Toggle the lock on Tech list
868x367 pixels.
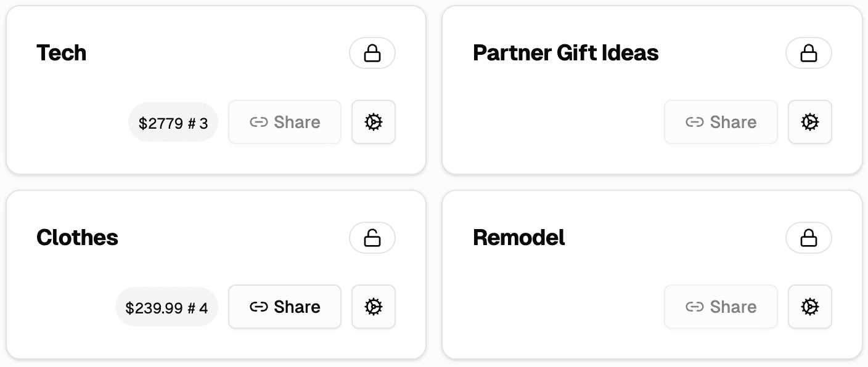coord(372,53)
